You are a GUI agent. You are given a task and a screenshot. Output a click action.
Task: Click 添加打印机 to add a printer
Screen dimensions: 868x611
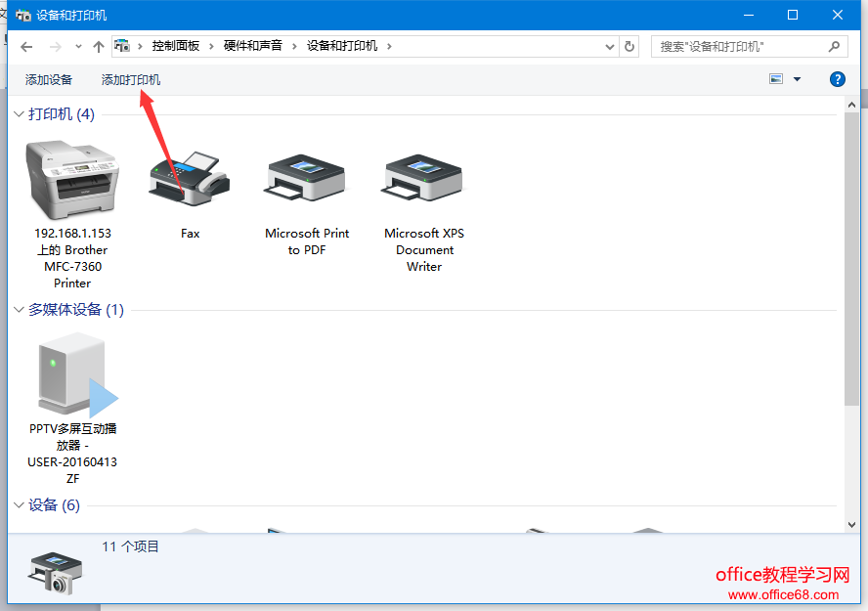130,79
